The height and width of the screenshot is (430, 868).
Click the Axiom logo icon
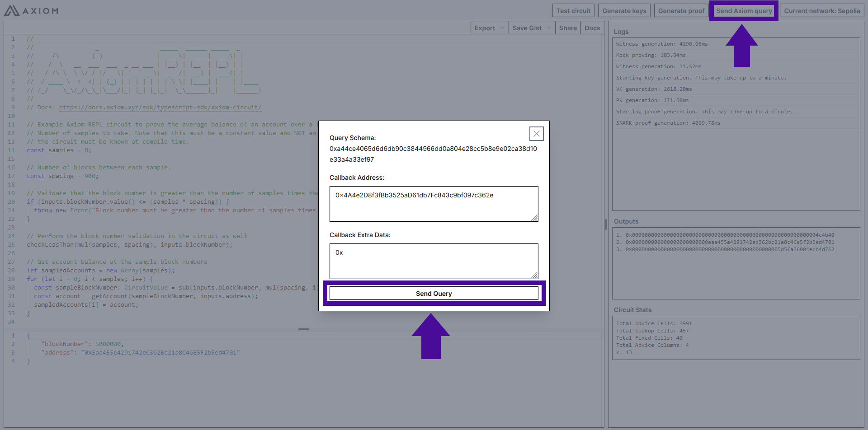click(x=12, y=10)
